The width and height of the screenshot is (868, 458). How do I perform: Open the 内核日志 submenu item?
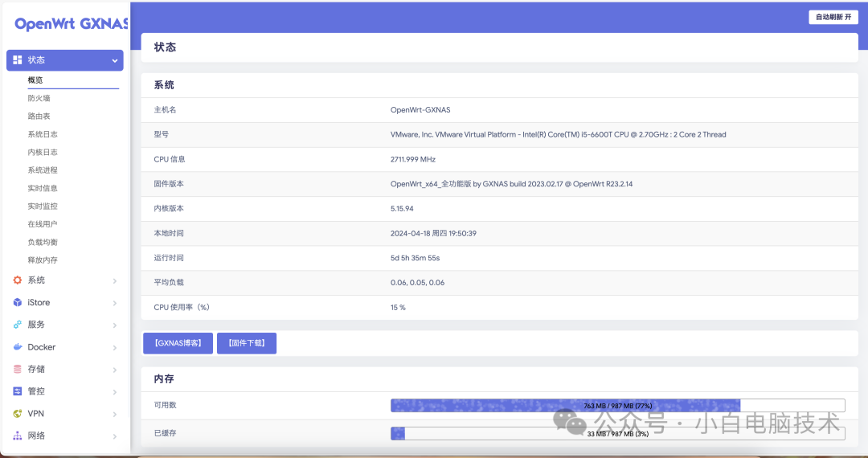[x=43, y=152]
